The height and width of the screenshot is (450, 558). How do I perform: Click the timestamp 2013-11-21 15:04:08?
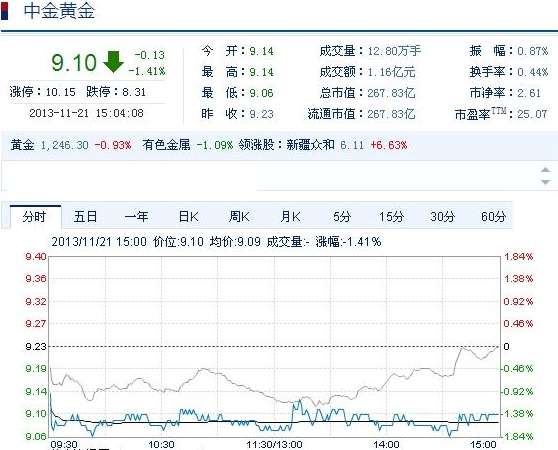[86, 113]
